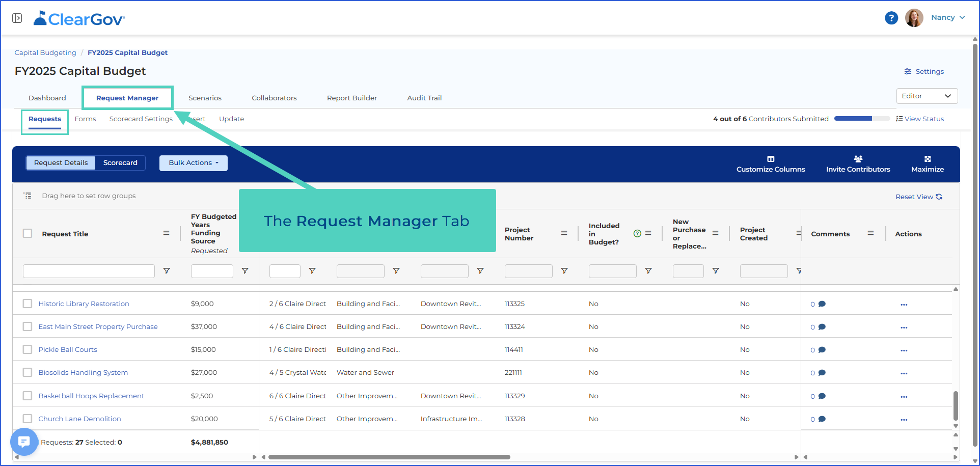Open Project Number column menu icon
Screen dimensions: 980x466
pos(564,233)
